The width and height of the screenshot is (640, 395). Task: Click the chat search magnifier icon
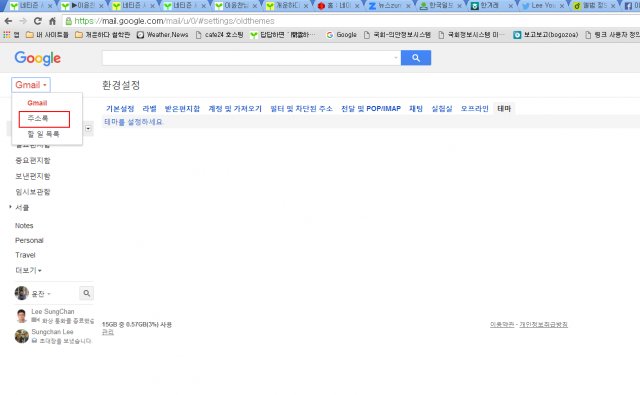pos(87,293)
